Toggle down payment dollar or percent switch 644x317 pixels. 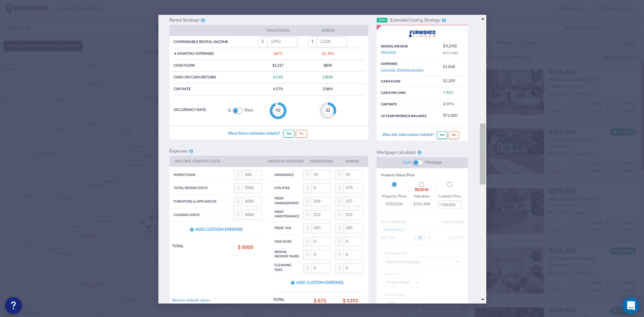(x=421, y=238)
